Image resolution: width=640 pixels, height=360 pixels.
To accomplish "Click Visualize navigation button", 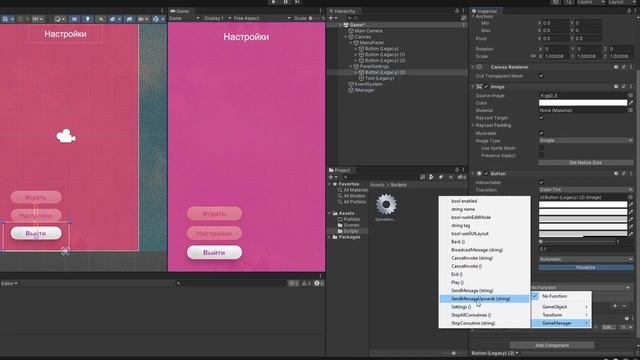I will (586, 267).
